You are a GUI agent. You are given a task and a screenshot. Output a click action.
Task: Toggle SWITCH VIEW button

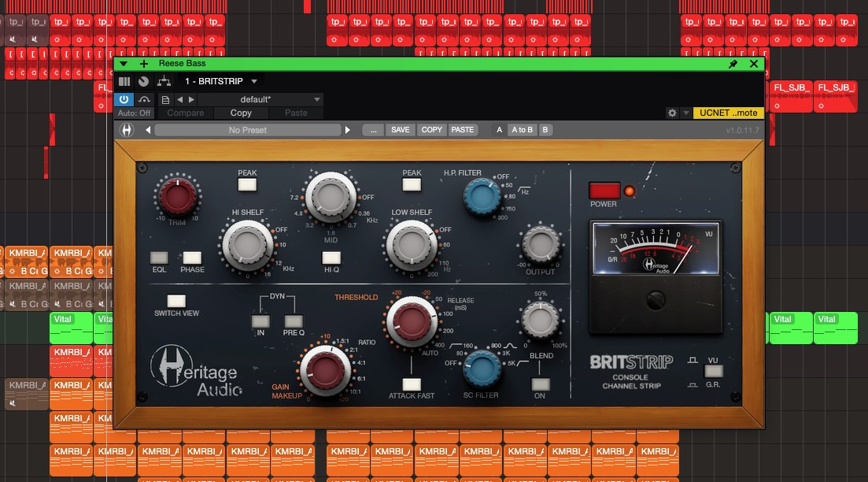pos(176,301)
